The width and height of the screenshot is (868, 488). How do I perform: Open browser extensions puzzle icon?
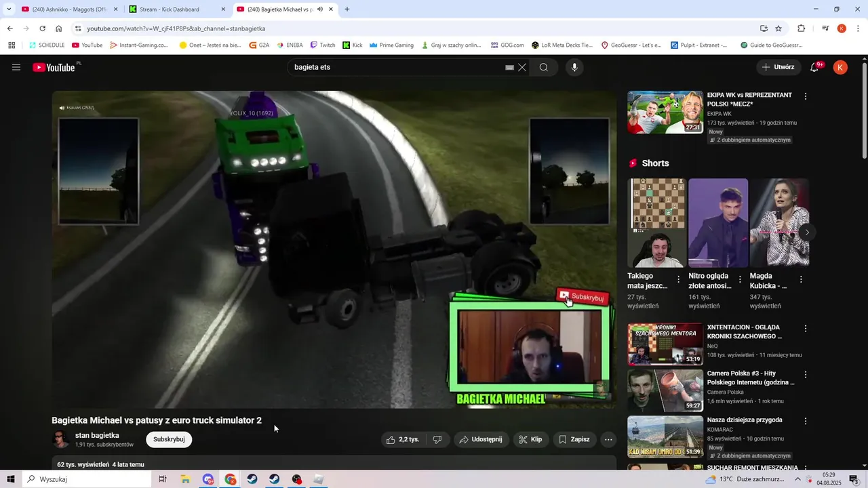pyautogui.click(x=801, y=28)
